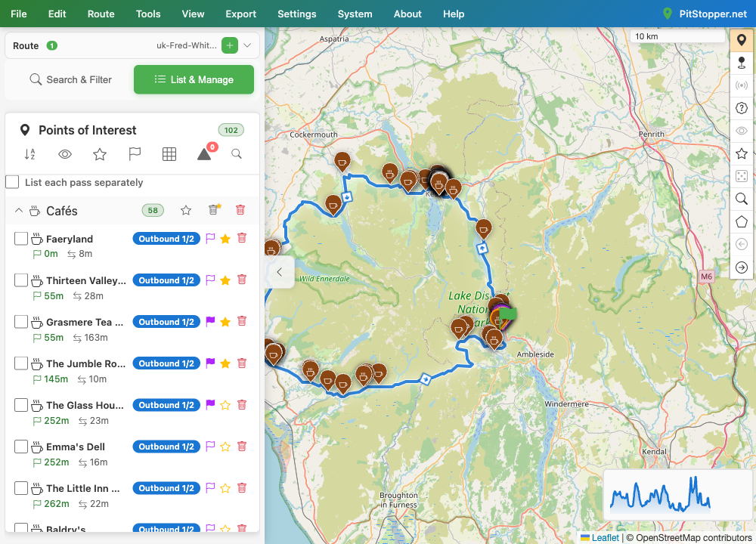756x544 pixels.
Task: Collapse the side panel with left chevron
Action: [x=279, y=272]
